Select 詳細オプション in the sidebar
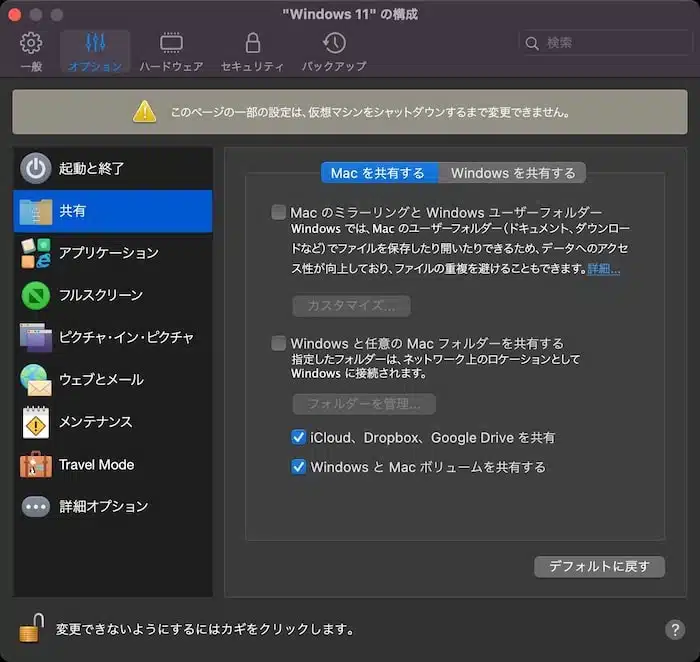 (113, 507)
